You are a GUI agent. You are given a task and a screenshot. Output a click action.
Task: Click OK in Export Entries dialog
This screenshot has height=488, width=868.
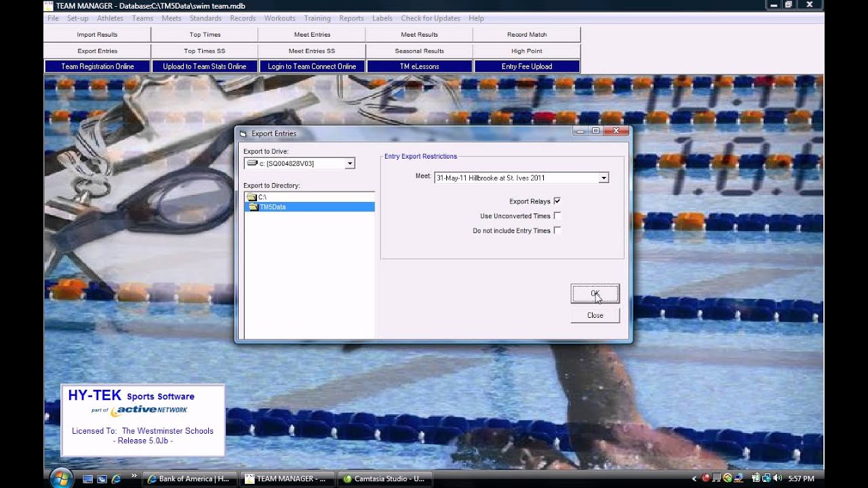click(595, 293)
